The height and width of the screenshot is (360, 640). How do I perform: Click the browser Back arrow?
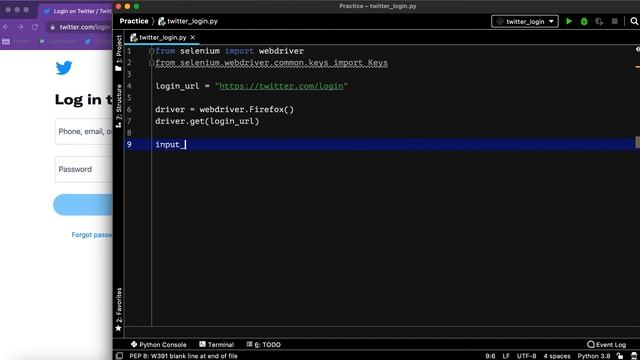(x=6, y=27)
